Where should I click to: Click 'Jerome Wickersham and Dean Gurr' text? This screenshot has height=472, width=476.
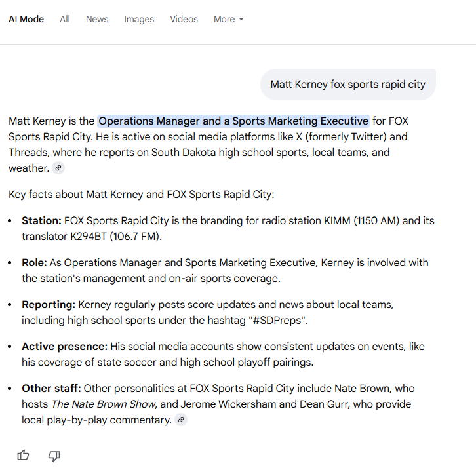(x=264, y=404)
